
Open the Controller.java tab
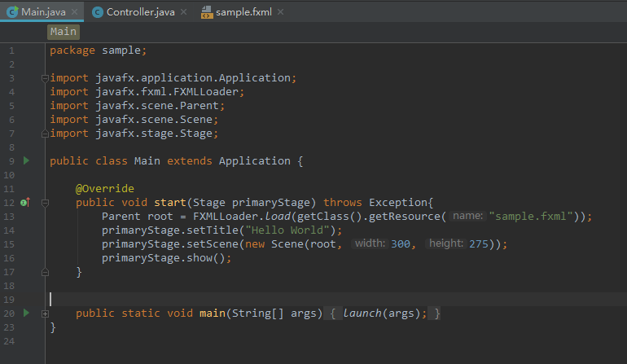coord(140,12)
